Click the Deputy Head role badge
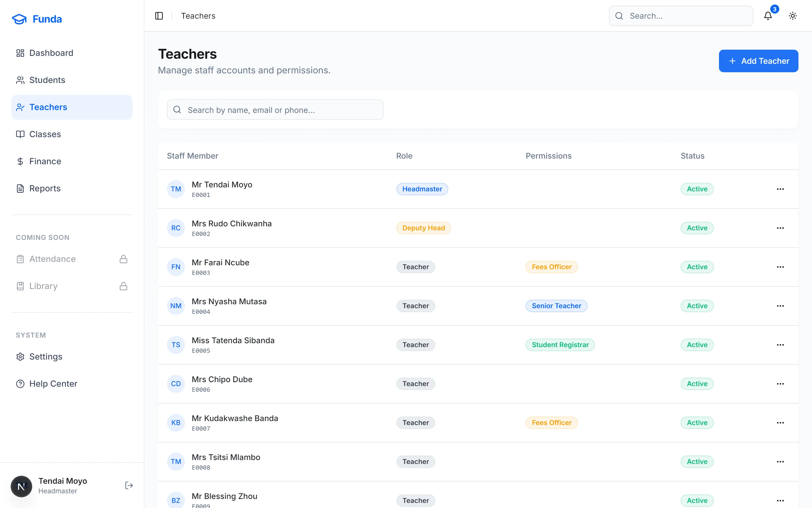 point(423,228)
